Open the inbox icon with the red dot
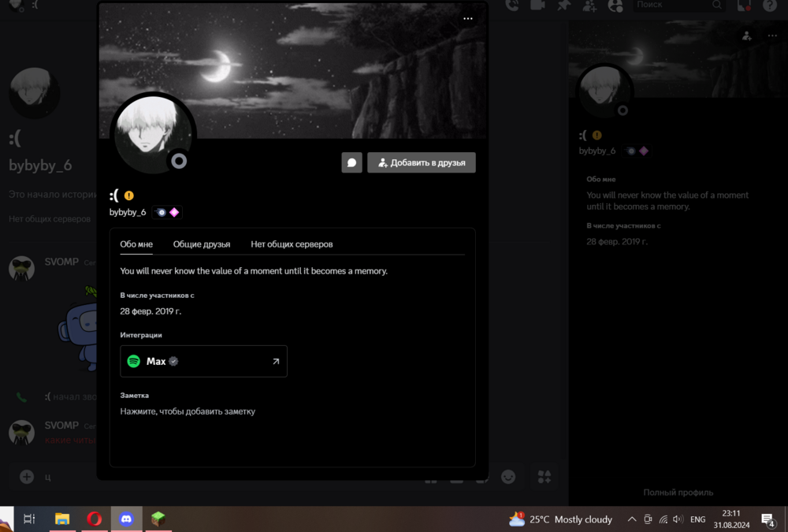The image size is (788, 532). 744,5
